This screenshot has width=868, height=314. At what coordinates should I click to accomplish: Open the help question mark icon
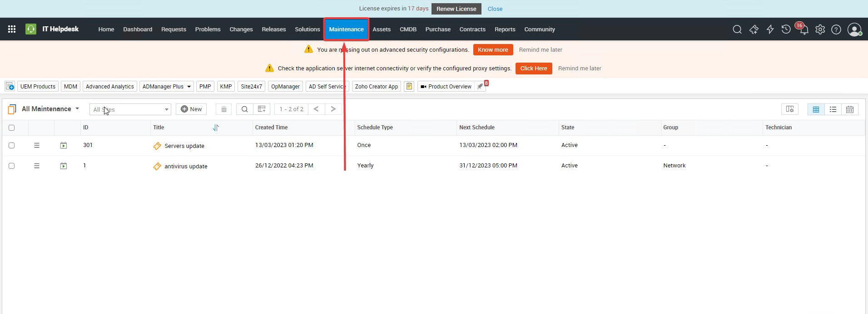point(836,29)
